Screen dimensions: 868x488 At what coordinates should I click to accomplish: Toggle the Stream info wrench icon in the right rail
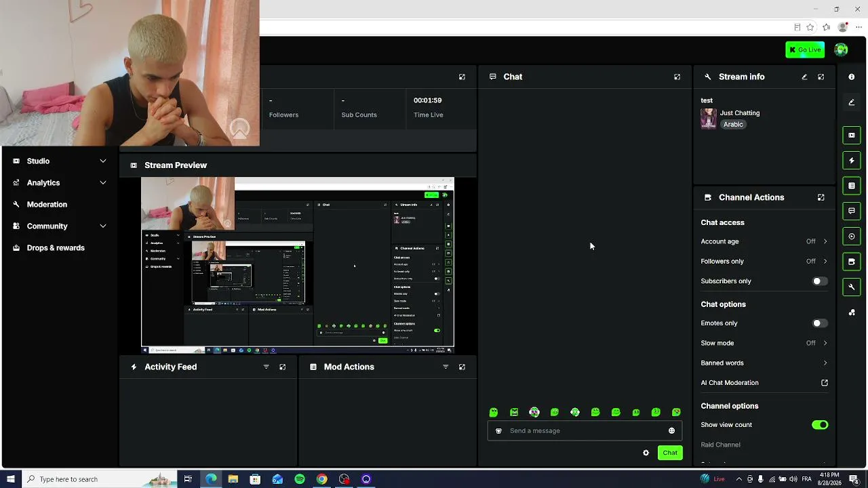pyautogui.click(x=852, y=287)
